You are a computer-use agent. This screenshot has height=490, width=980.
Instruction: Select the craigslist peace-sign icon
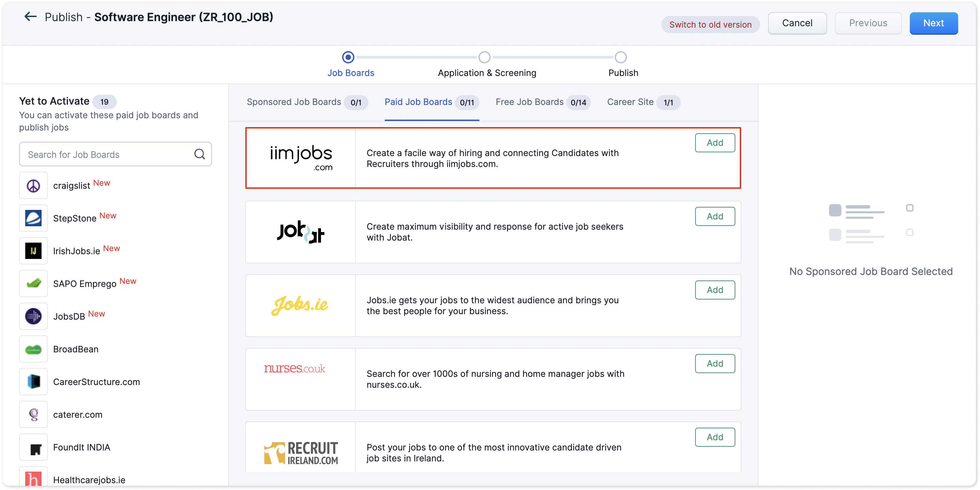pos(33,186)
